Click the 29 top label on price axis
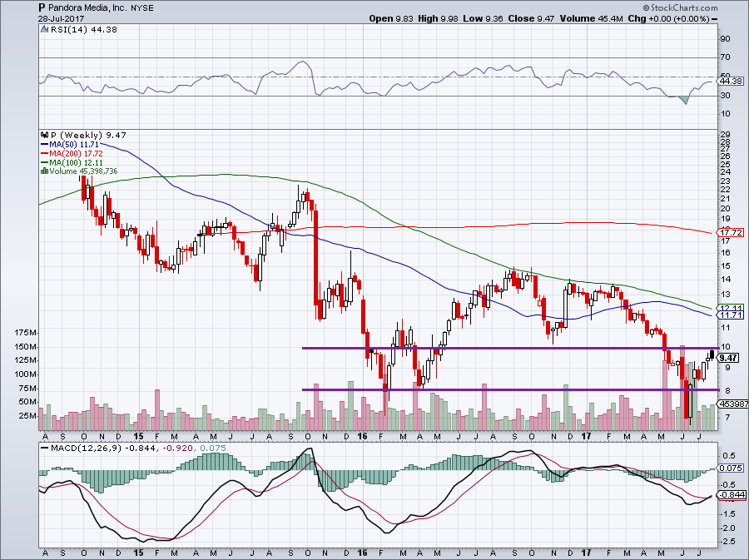The width and height of the screenshot is (749, 560). 725,135
